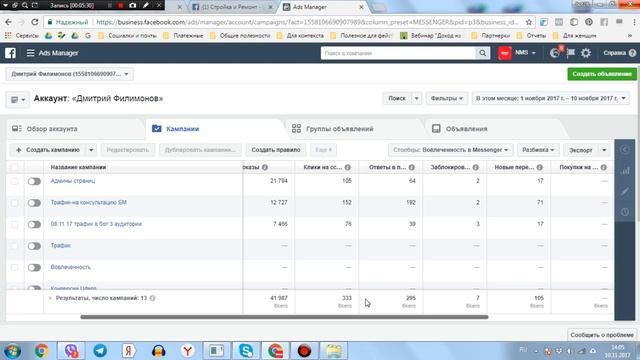Screen dimensions: 640x360
Task: Click the help question mark icon
Action: pos(632,53)
